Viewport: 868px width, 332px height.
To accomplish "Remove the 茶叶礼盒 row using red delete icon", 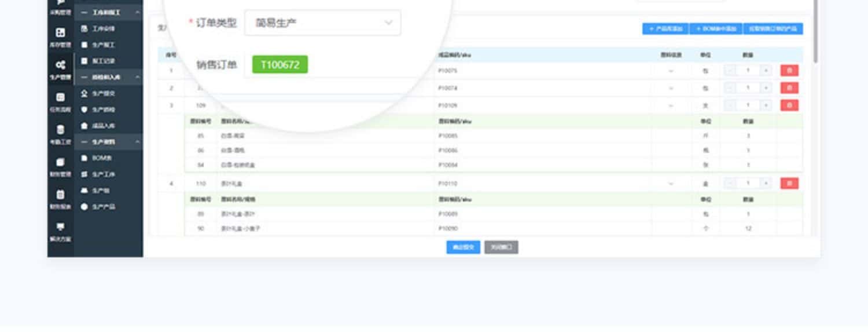I will coord(789,184).
